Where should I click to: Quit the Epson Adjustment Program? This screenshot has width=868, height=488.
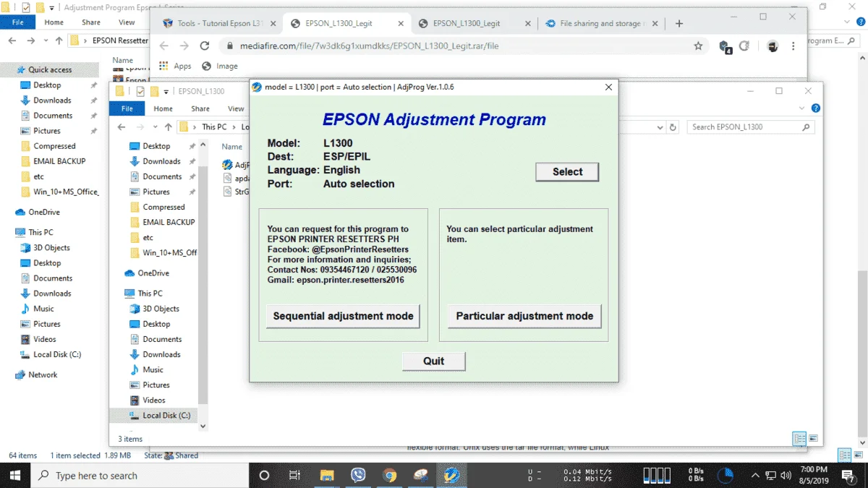click(433, 361)
